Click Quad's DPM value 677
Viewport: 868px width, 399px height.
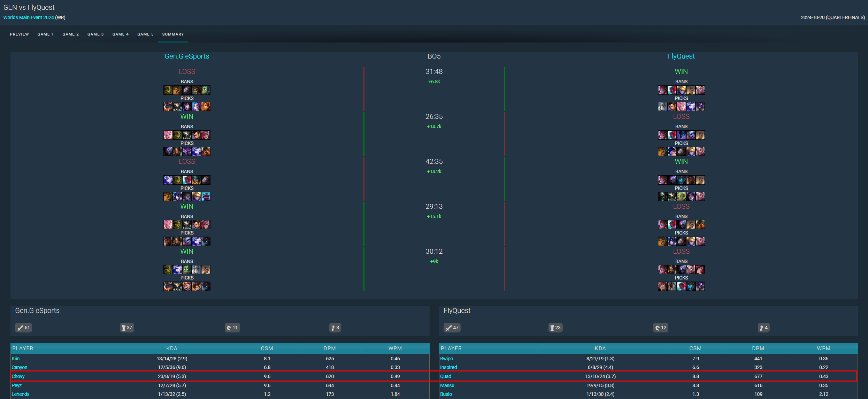(x=758, y=376)
